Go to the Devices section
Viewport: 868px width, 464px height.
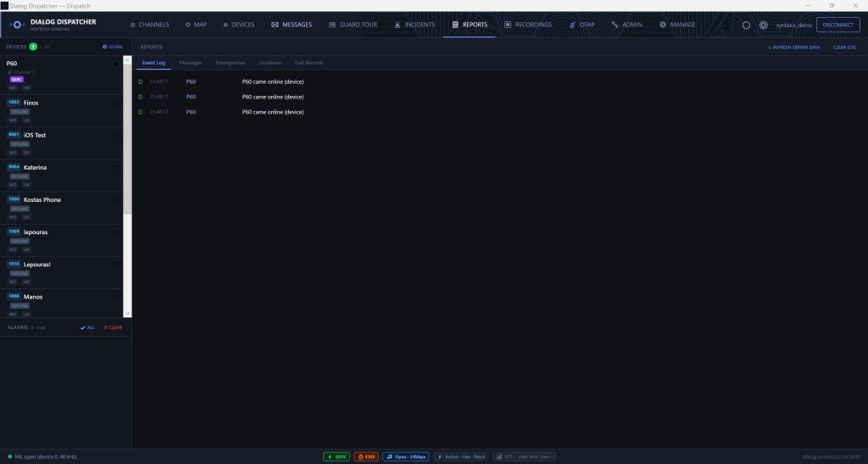pos(238,25)
